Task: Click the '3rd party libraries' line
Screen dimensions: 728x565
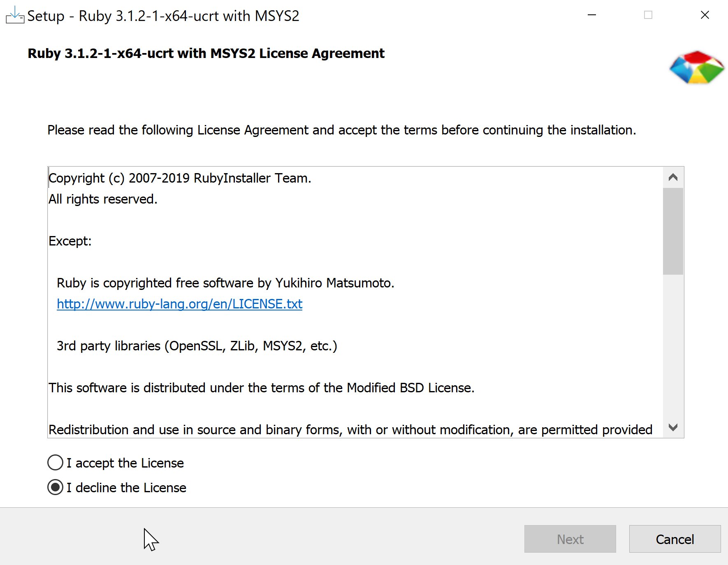Action: [197, 346]
